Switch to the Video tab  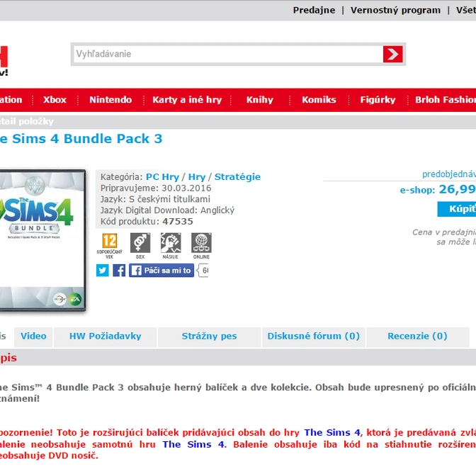coord(33,336)
